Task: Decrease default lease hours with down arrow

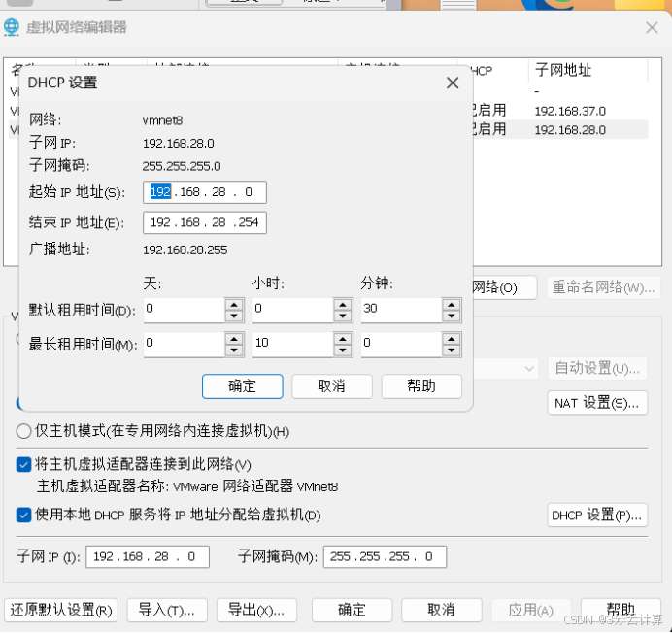Action: click(x=342, y=316)
